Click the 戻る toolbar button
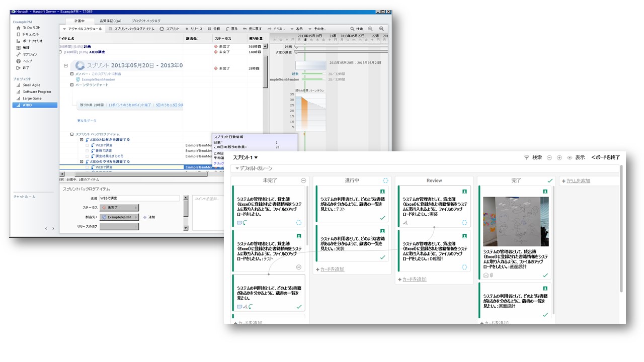Viewport: 644px width, 362px height. pos(232,29)
